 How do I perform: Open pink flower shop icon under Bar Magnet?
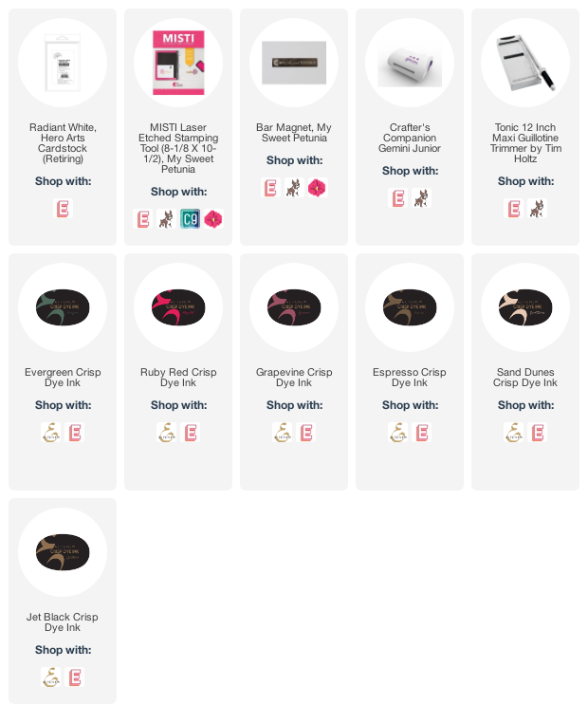point(318,188)
